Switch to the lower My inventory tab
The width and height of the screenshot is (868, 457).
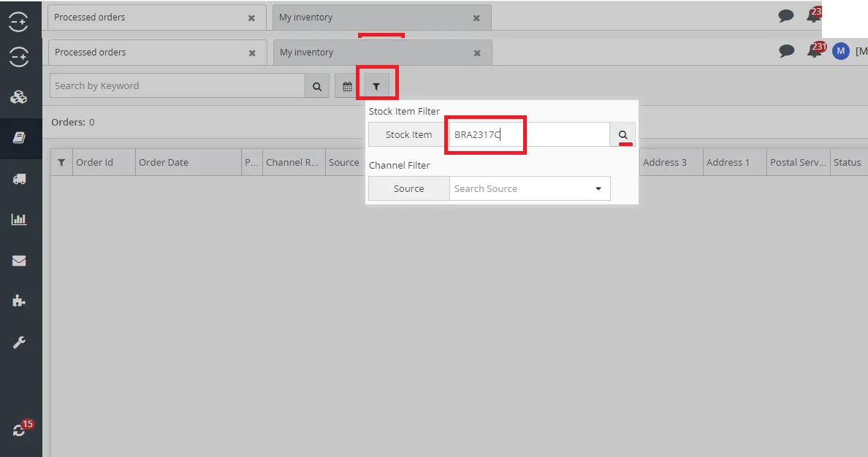click(382, 53)
